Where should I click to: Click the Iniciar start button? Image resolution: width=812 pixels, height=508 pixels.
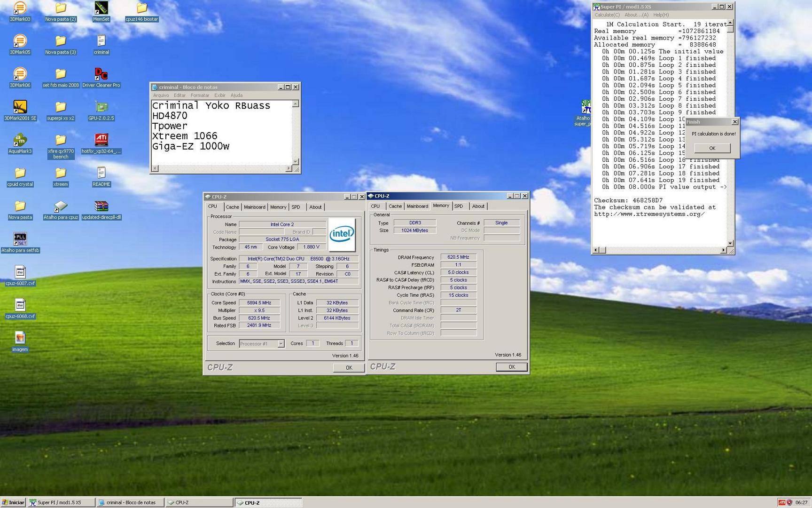[13, 502]
